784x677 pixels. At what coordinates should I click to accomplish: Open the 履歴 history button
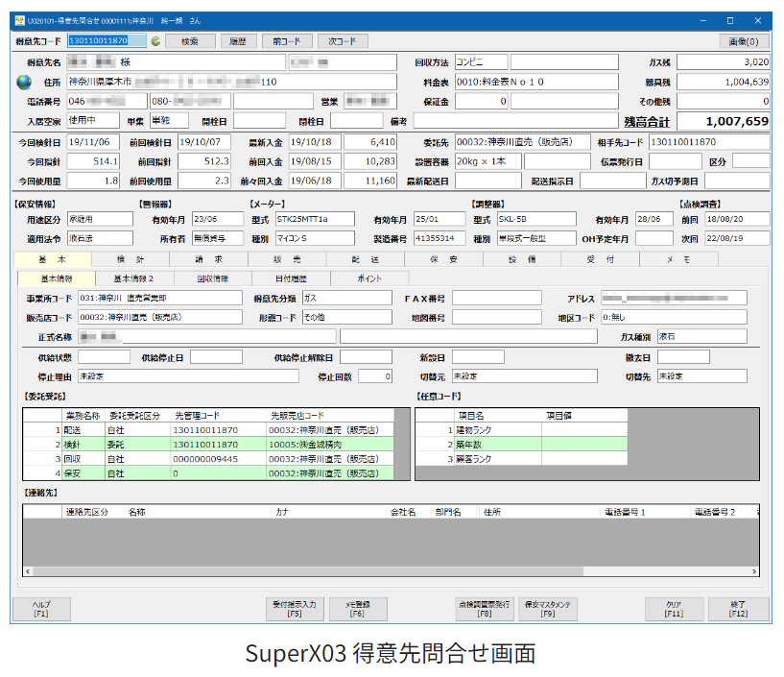[x=238, y=41]
